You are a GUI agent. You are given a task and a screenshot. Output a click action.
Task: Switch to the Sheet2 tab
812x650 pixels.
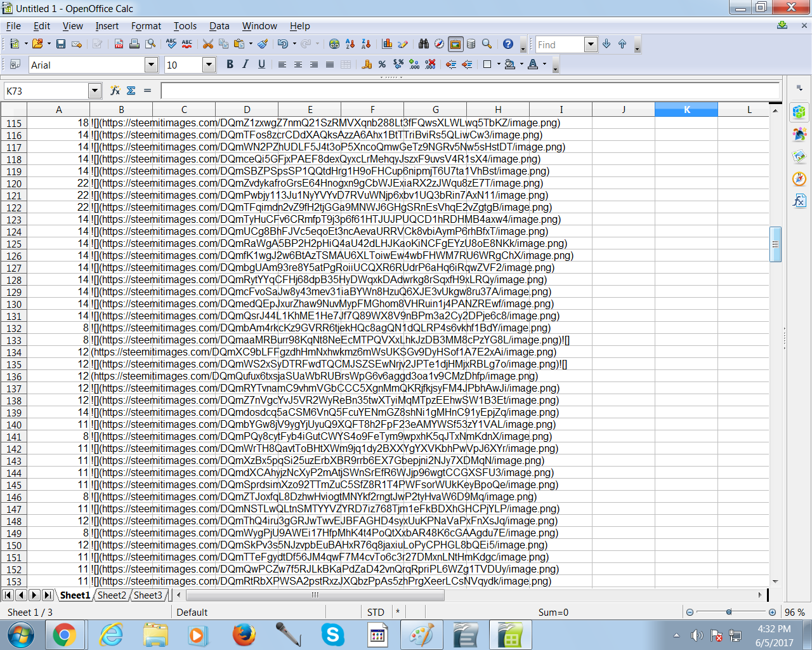point(112,595)
